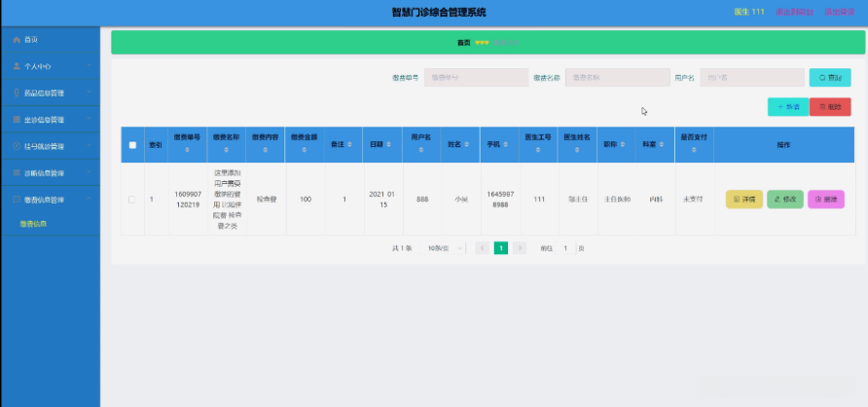This screenshot has height=407, width=868.
Task: Click the home icon beside 首页
Action: click(x=17, y=40)
